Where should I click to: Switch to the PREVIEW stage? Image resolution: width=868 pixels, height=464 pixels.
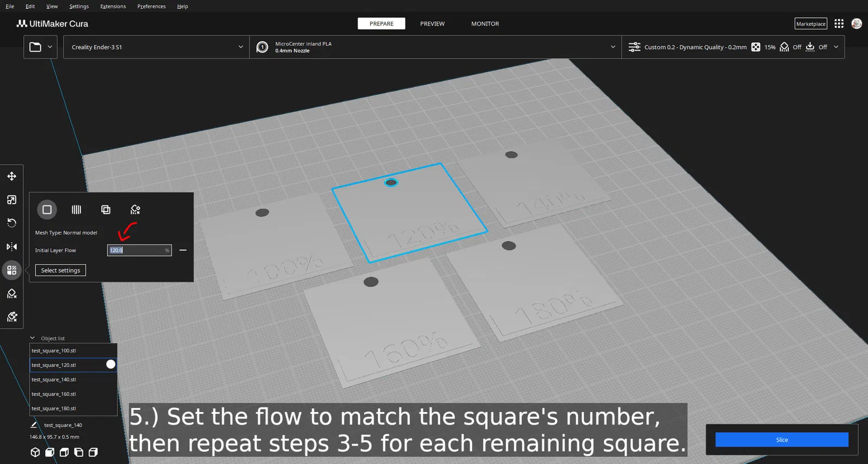pos(432,24)
